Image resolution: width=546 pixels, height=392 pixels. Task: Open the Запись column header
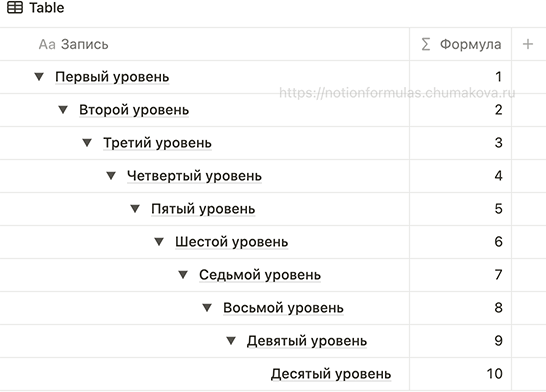(205, 44)
